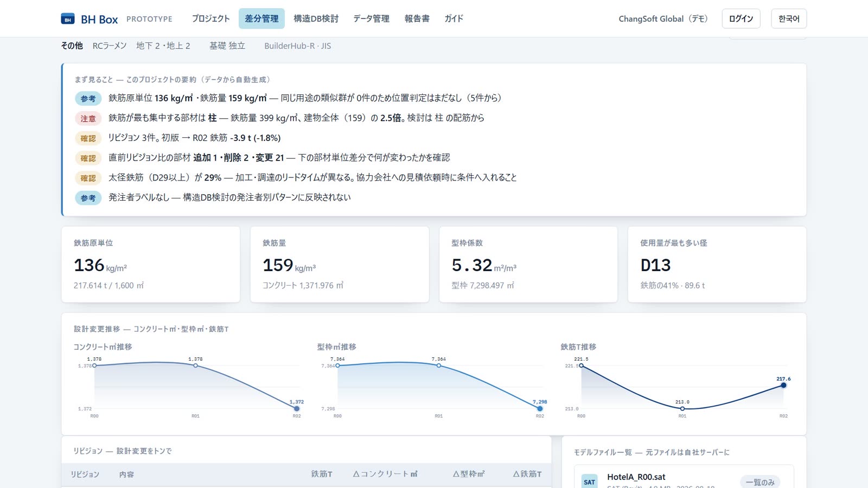This screenshot has width=868, height=488.
Task: Click the HotelA_R00.sat file name
Action: coord(636,477)
